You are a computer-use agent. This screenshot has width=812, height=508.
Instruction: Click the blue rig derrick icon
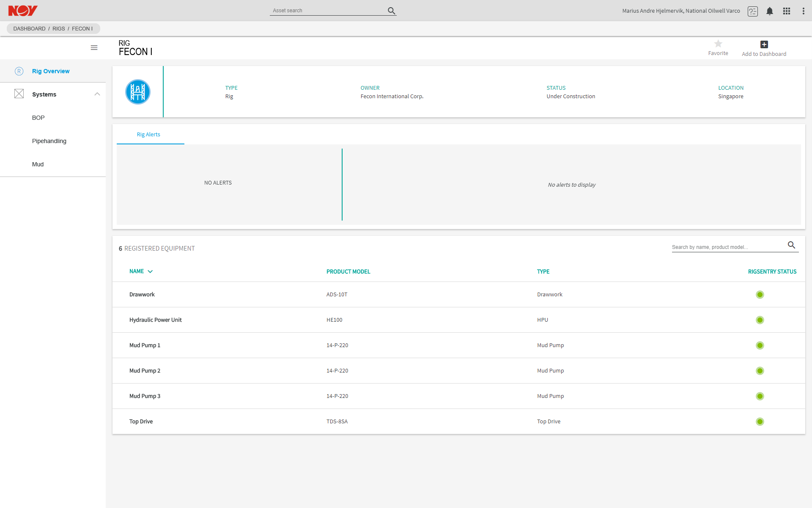[x=138, y=92]
